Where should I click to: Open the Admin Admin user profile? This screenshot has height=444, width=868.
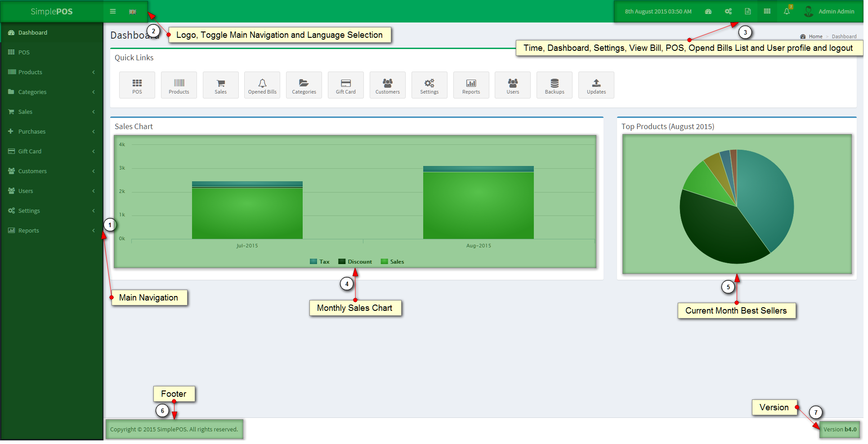tap(830, 12)
